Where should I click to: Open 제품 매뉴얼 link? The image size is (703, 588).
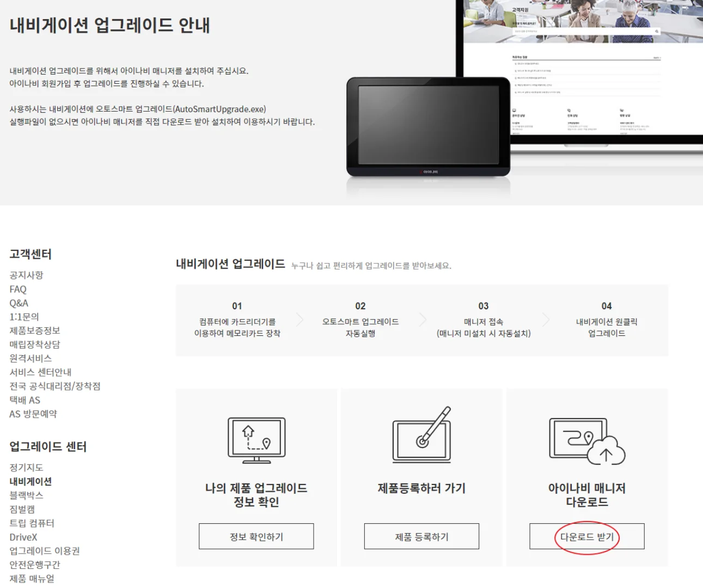(x=32, y=578)
